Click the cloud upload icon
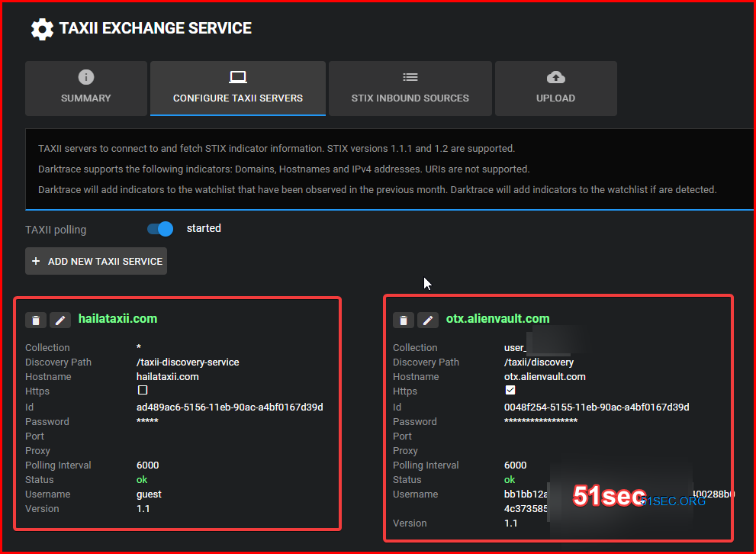 (x=555, y=77)
